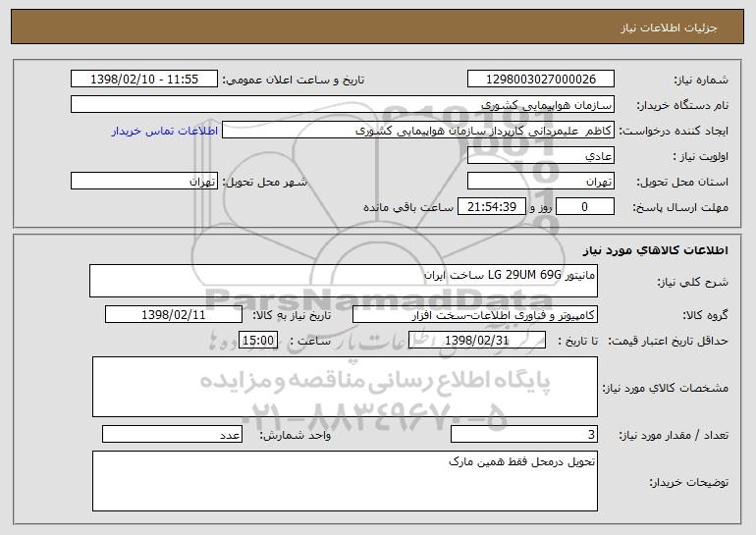
Task: Click label ایجاد کننده درخواست
Action: pyautogui.click(x=674, y=132)
